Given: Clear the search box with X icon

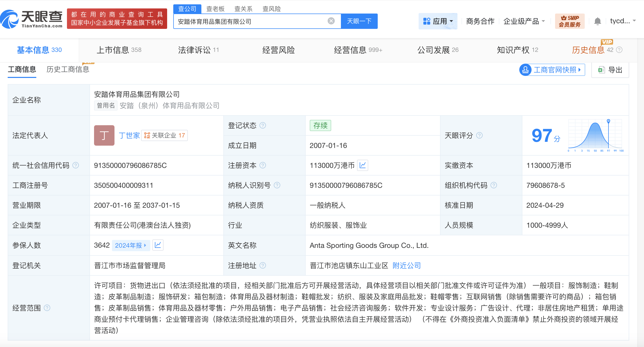Looking at the screenshot, I should point(331,21).
